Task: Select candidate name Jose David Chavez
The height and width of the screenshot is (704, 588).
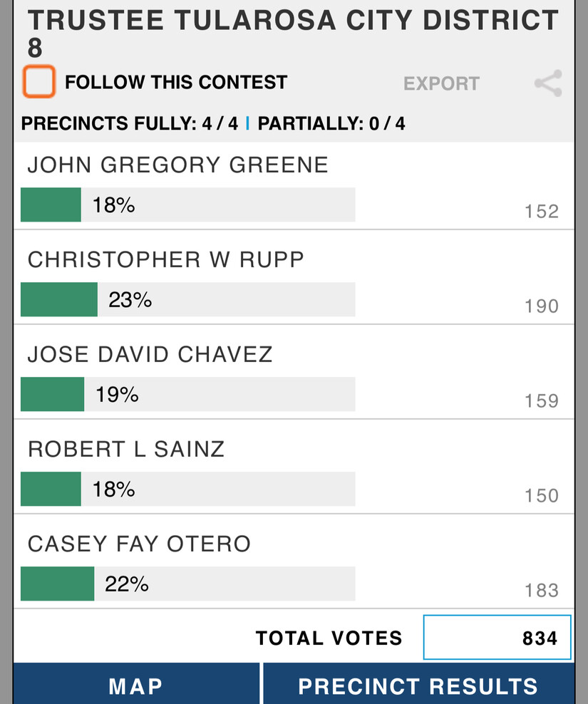Action: click(150, 354)
